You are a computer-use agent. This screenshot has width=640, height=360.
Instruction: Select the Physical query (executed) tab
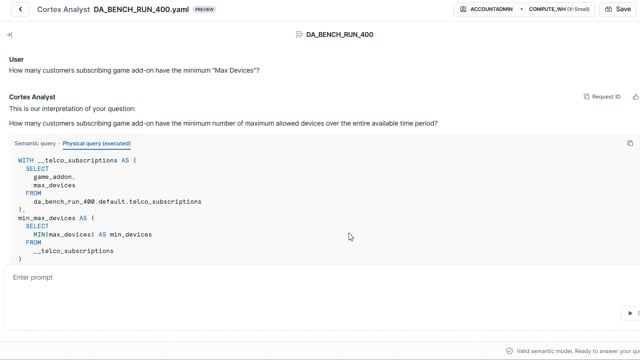click(x=97, y=143)
